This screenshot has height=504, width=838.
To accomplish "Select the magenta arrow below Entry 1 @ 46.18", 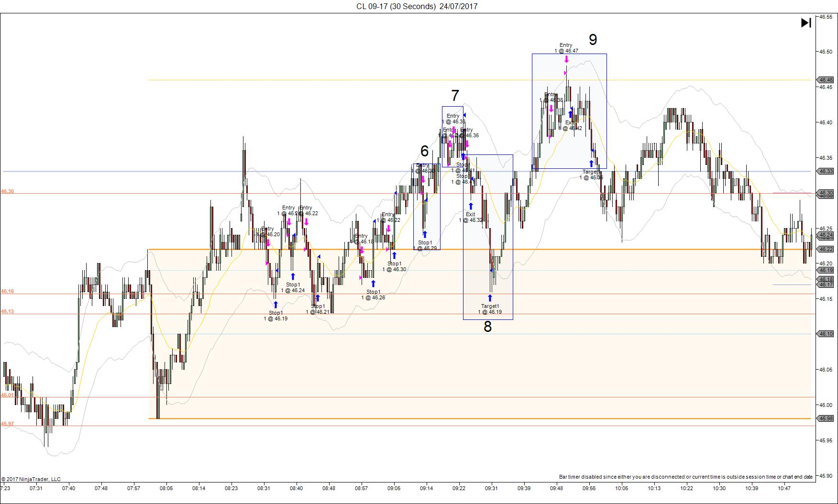I will pyautogui.click(x=362, y=250).
